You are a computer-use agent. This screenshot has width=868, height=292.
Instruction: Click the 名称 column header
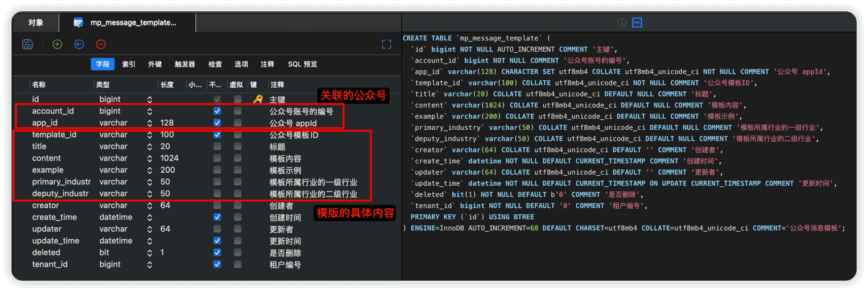click(x=39, y=84)
